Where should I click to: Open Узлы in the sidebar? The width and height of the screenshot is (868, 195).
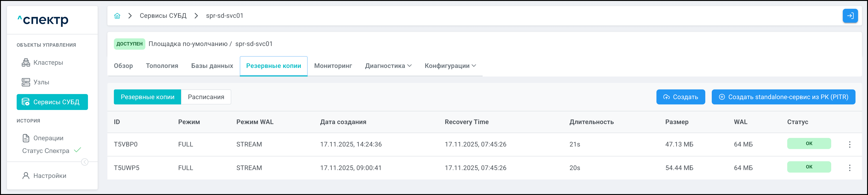tap(41, 82)
